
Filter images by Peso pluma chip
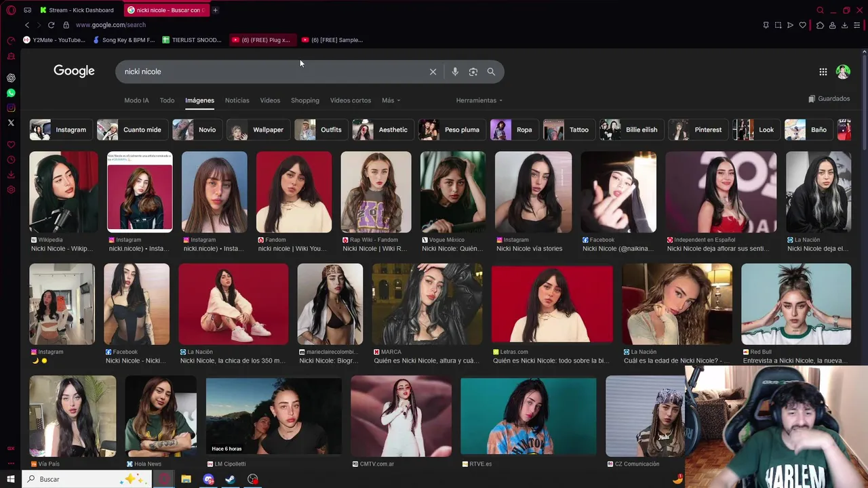tap(452, 129)
